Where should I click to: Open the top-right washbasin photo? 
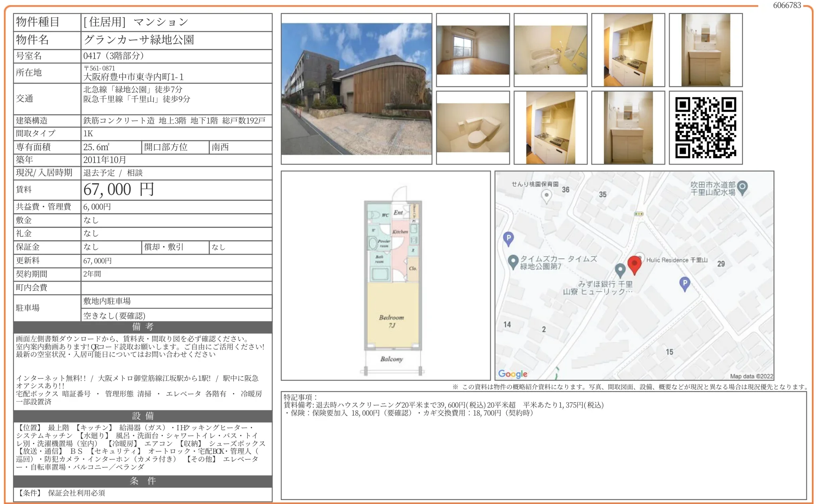(x=705, y=50)
